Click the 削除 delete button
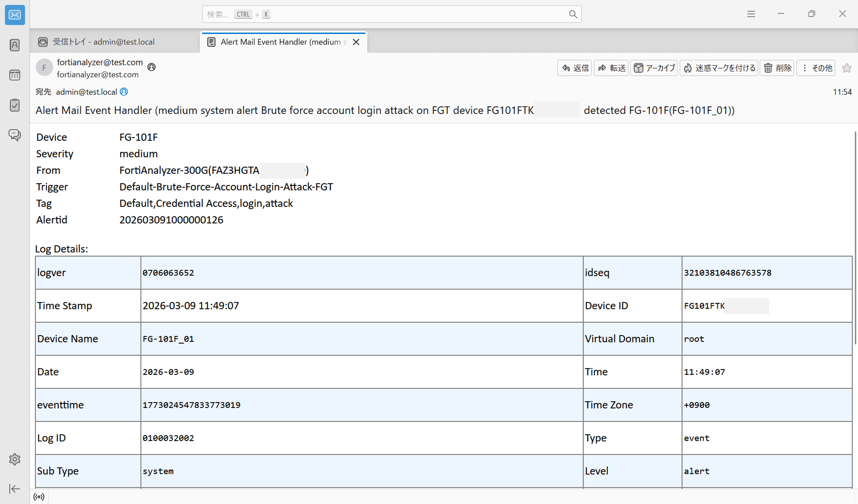The height and width of the screenshot is (504, 858). point(777,68)
